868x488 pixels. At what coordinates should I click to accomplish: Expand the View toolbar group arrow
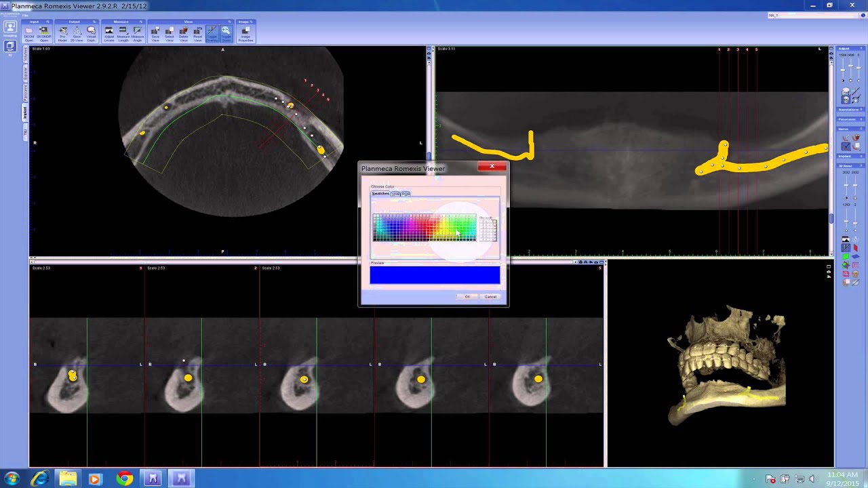[229, 22]
